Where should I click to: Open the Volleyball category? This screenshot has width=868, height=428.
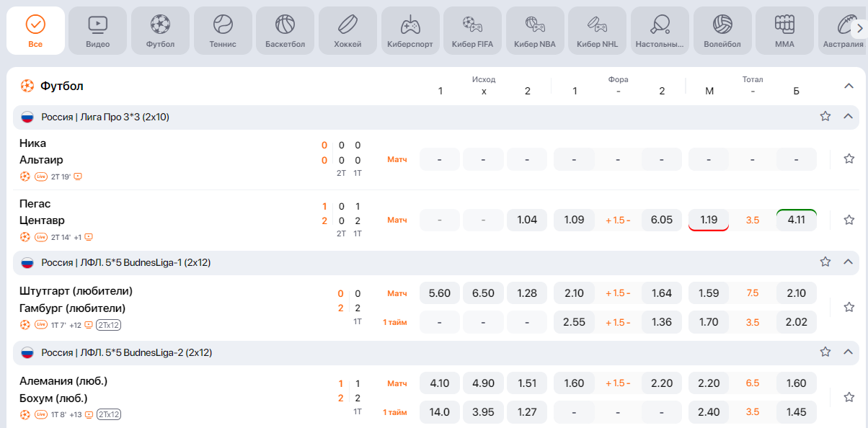(722, 25)
